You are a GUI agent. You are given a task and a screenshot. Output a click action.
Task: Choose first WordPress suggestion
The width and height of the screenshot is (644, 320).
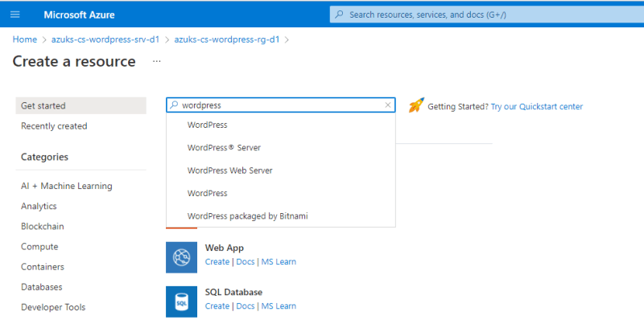[x=280, y=125]
